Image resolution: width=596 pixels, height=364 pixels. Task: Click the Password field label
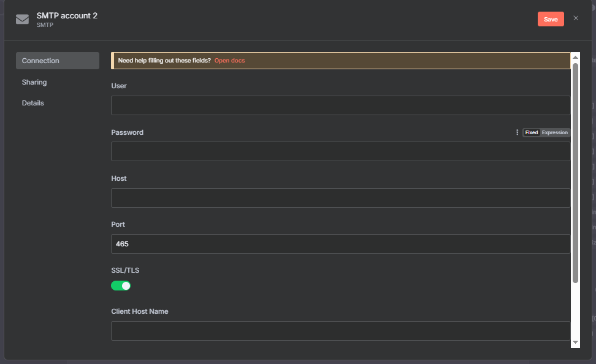(x=128, y=132)
